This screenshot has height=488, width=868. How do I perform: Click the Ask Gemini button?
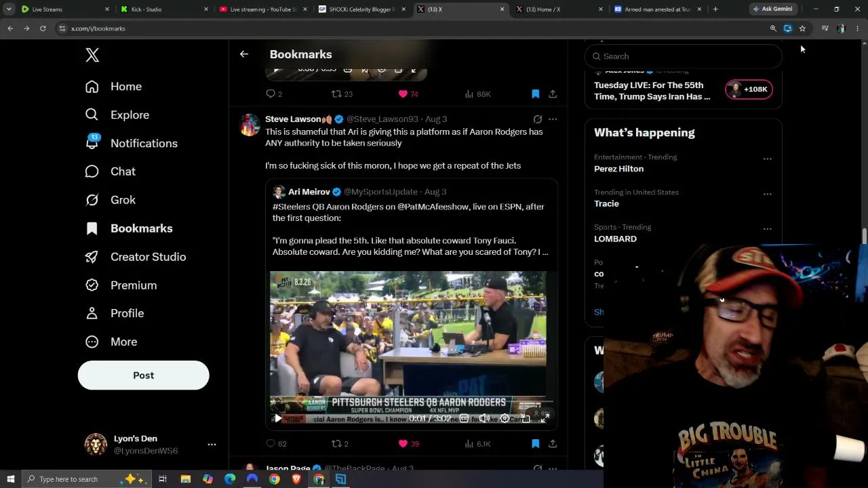coord(774,9)
